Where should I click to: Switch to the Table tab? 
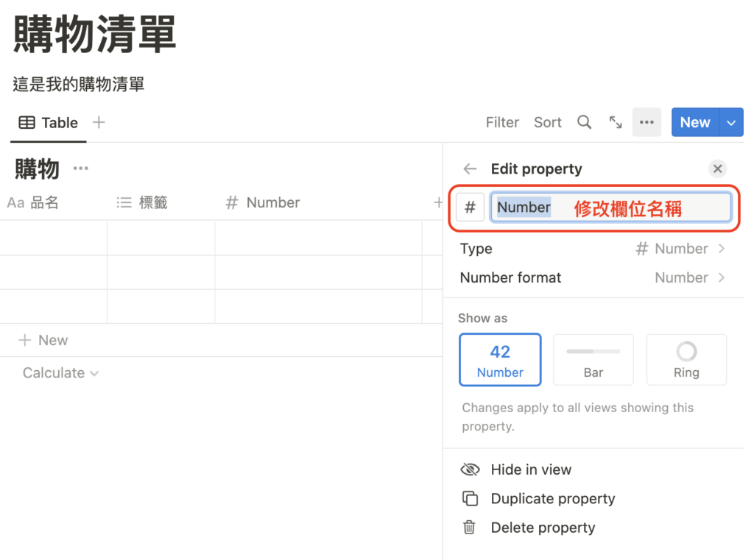(x=48, y=122)
